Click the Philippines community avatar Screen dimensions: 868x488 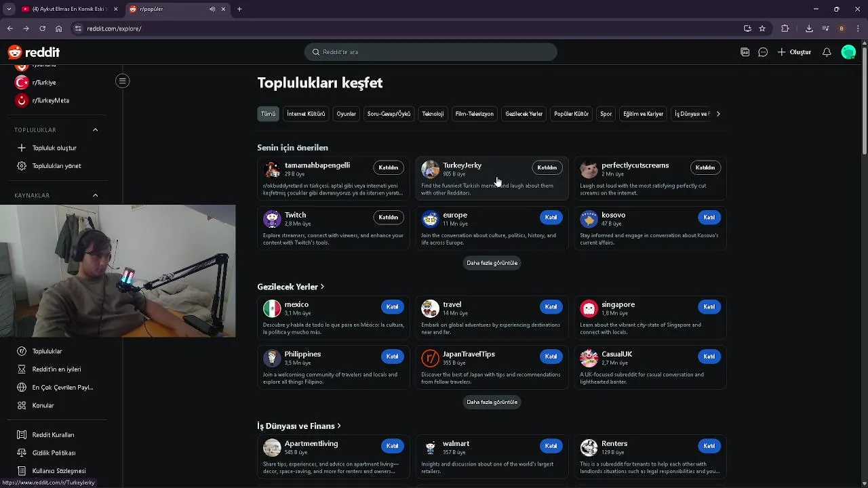pos(272,358)
